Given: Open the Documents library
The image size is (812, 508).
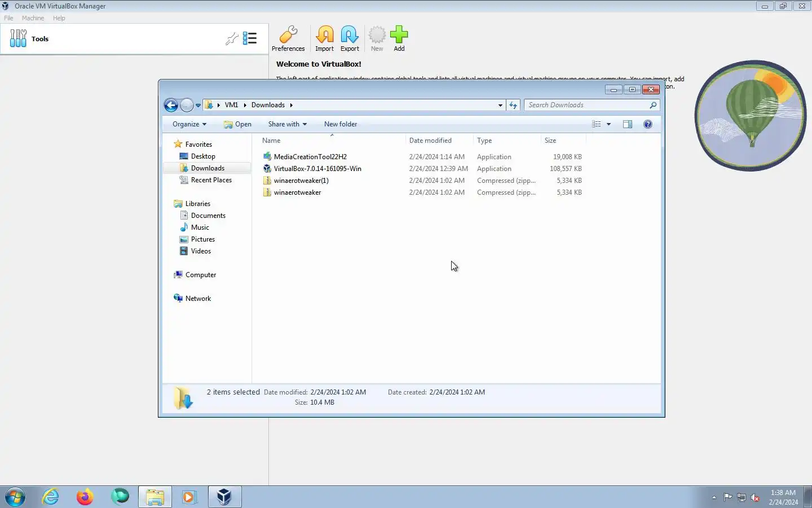Looking at the screenshot, I should (208, 216).
